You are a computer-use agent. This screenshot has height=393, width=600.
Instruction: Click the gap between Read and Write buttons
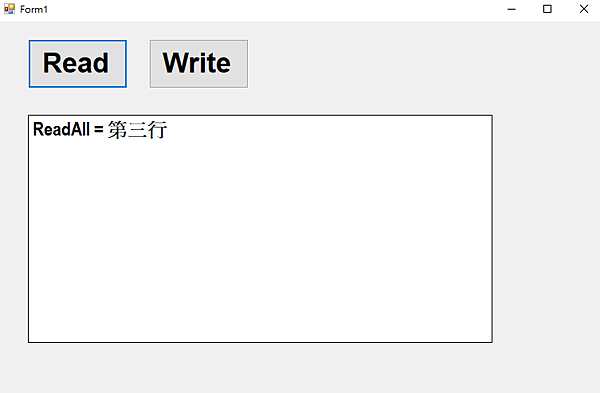(x=138, y=64)
